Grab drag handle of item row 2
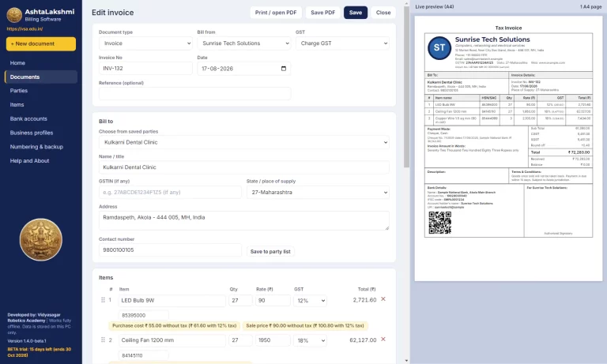The image size is (607, 364). pos(103,340)
